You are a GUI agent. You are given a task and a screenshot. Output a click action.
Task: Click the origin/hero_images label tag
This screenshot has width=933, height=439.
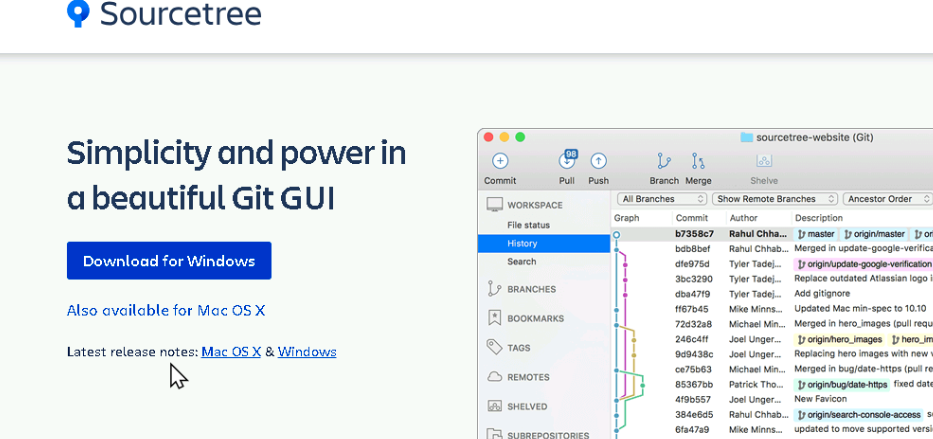tap(840, 339)
